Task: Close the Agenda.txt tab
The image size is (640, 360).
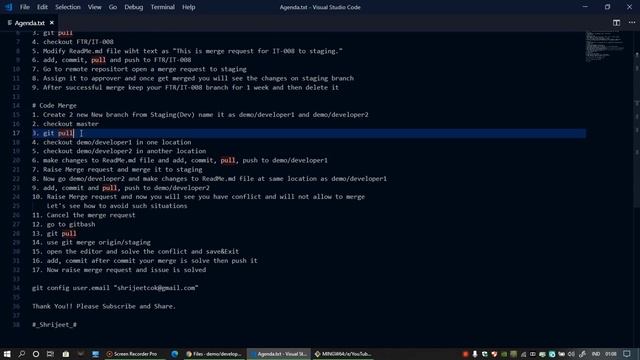Action: point(51,23)
